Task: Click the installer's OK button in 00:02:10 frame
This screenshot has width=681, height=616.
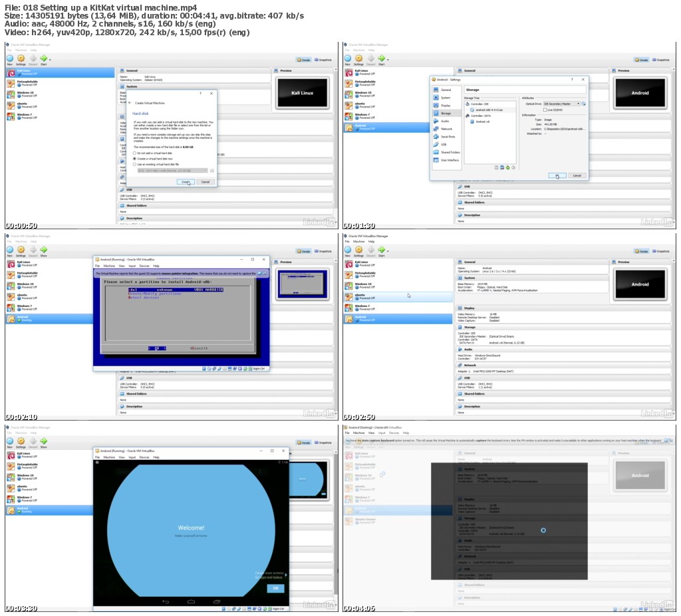Action: pos(157,348)
